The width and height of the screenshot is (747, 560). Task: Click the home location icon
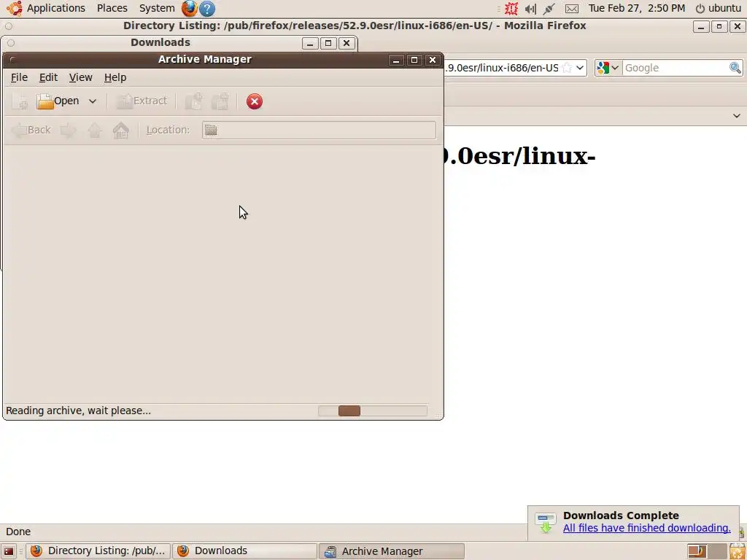click(121, 130)
